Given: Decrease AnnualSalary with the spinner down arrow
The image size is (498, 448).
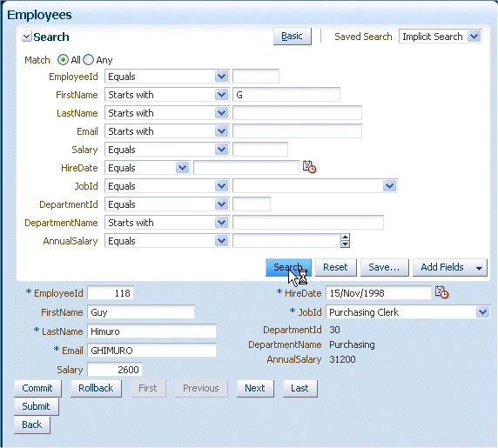Looking at the screenshot, I should (345, 244).
